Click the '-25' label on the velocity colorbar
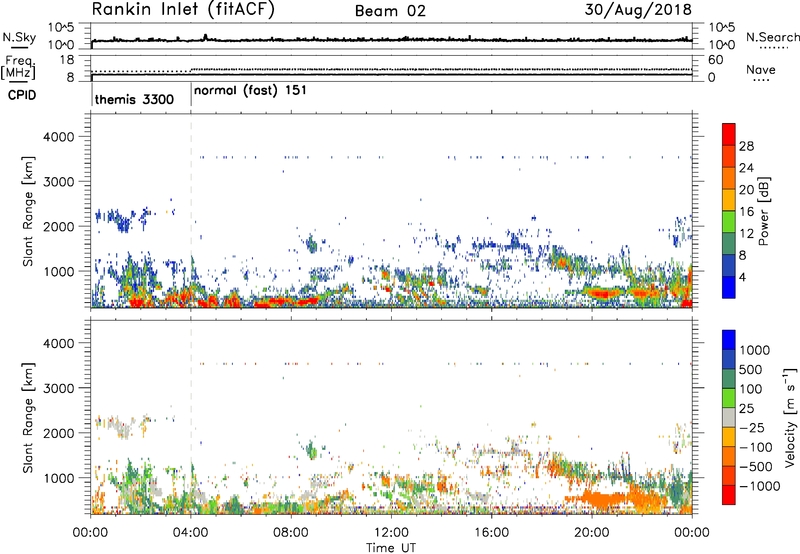The image size is (800, 554). 752,428
